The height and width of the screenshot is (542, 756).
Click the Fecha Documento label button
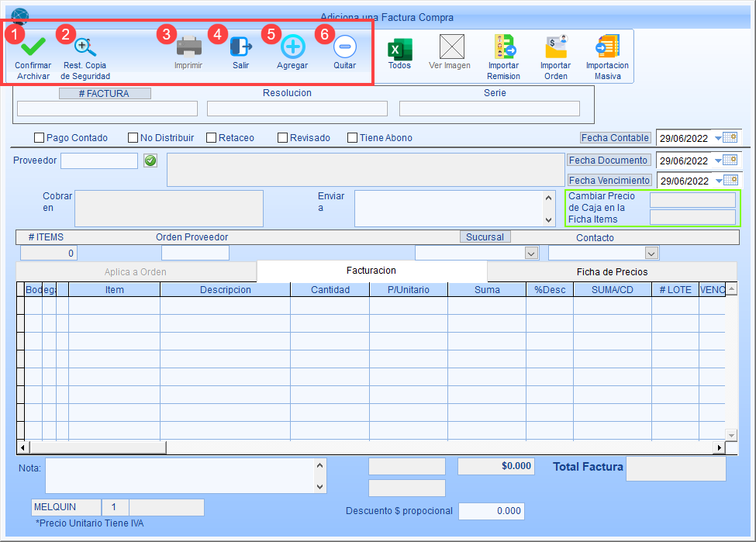pos(609,160)
